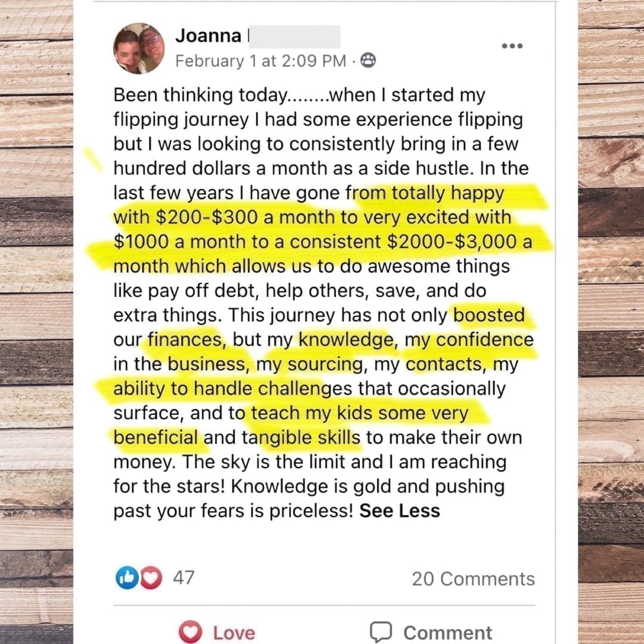Click the "Been thinking today" opening line
The width and height of the screenshot is (644, 644).
click(200, 95)
